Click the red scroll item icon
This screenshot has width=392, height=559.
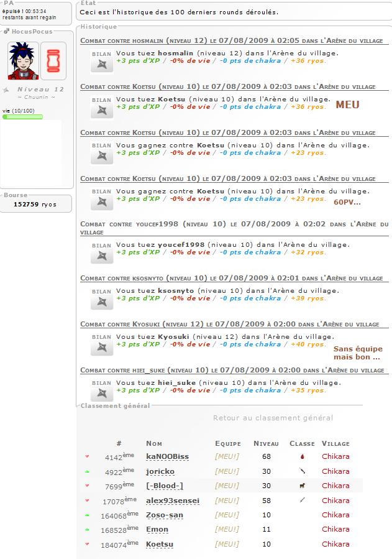point(53,60)
